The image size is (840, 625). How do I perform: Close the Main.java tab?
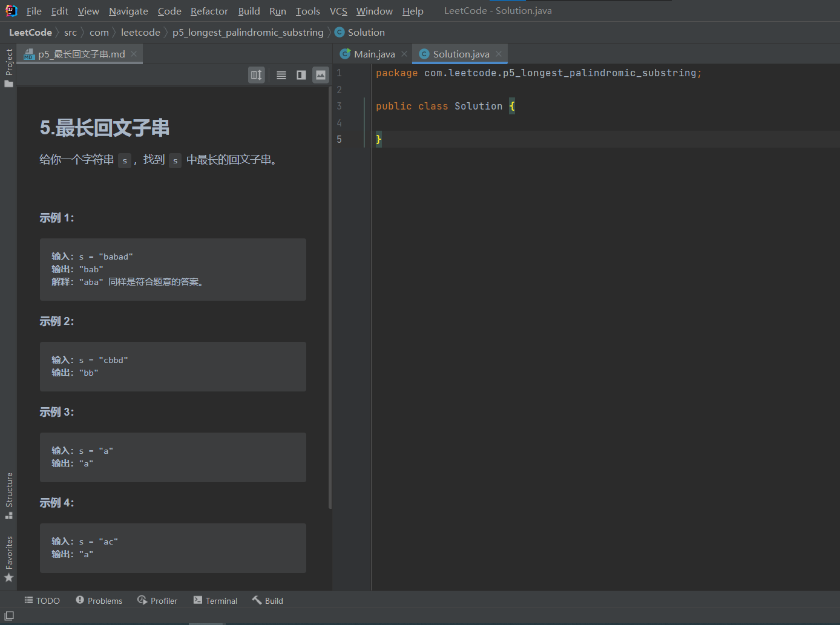click(x=404, y=54)
